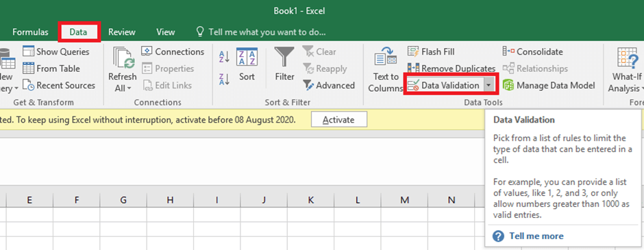Open the Review tab
The height and width of the screenshot is (250, 644).
[x=121, y=32]
